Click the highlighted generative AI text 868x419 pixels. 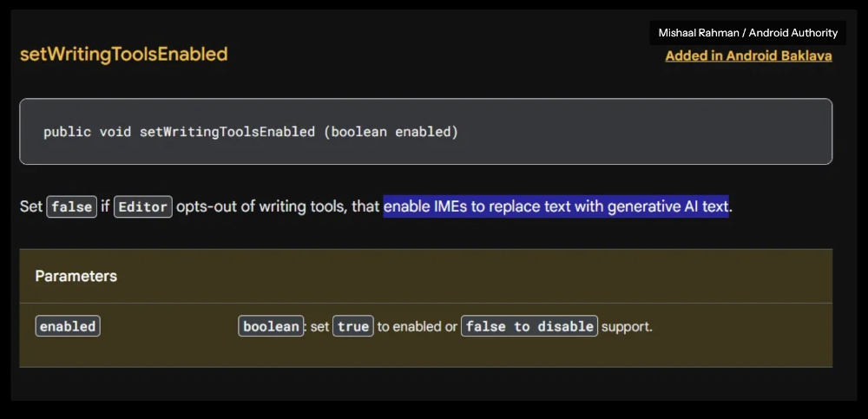tap(556, 206)
